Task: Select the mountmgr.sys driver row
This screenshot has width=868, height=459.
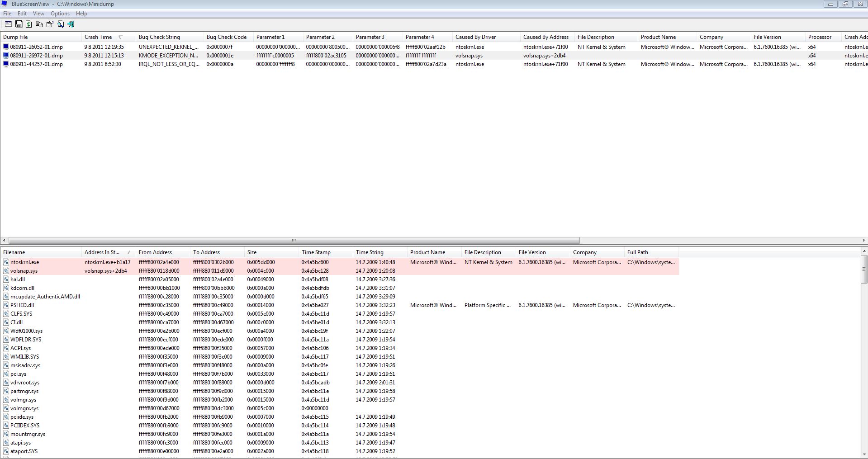Action: click(x=339, y=434)
